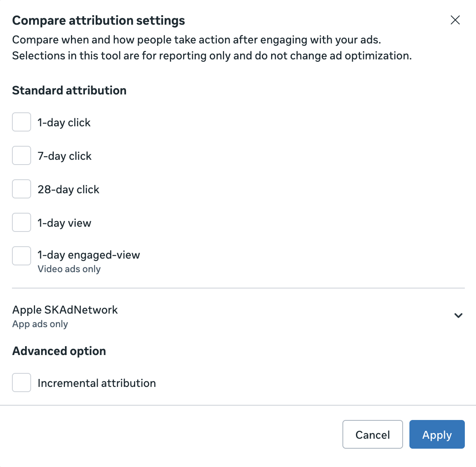476x467 pixels.
Task: Click the 1-day view label text
Action: [65, 223]
